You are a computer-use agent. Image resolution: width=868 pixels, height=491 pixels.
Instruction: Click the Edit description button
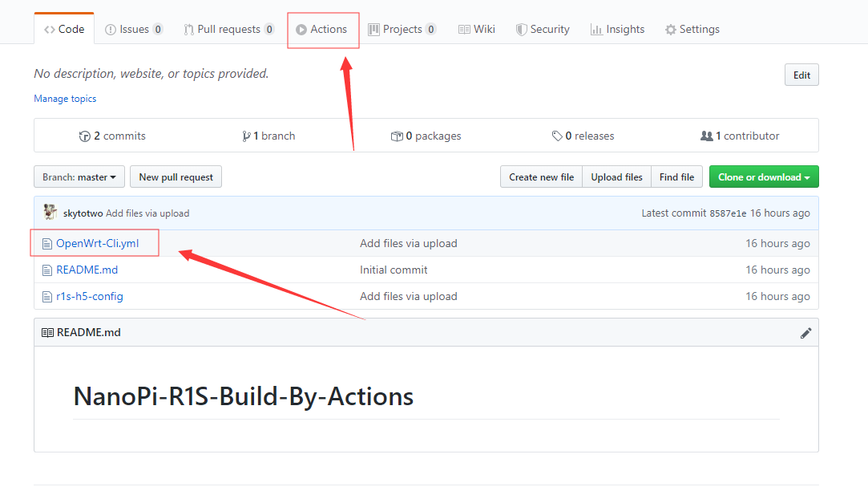pos(801,75)
